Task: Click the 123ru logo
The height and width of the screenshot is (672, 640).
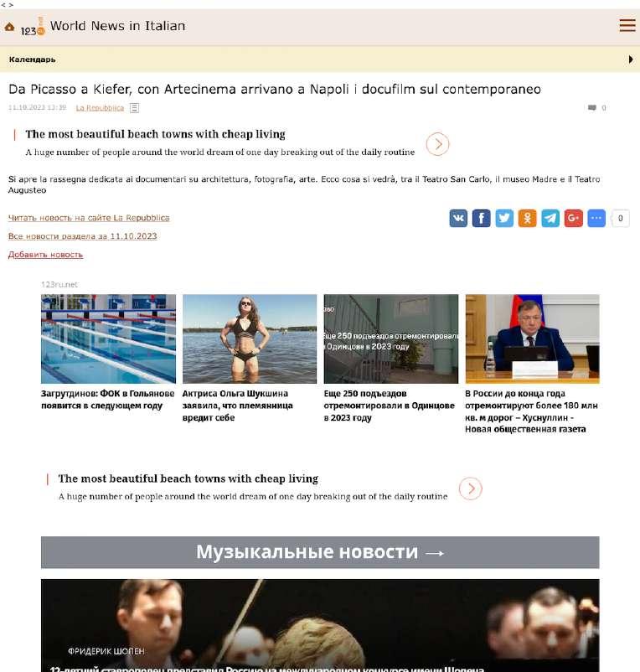Action: [x=33, y=27]
